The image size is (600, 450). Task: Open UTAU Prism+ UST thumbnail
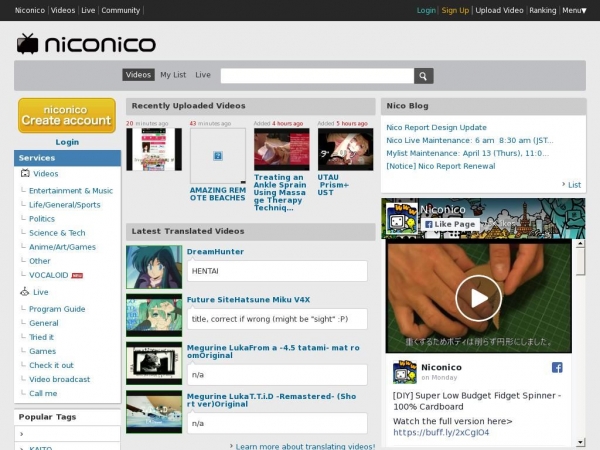point(346,149)
